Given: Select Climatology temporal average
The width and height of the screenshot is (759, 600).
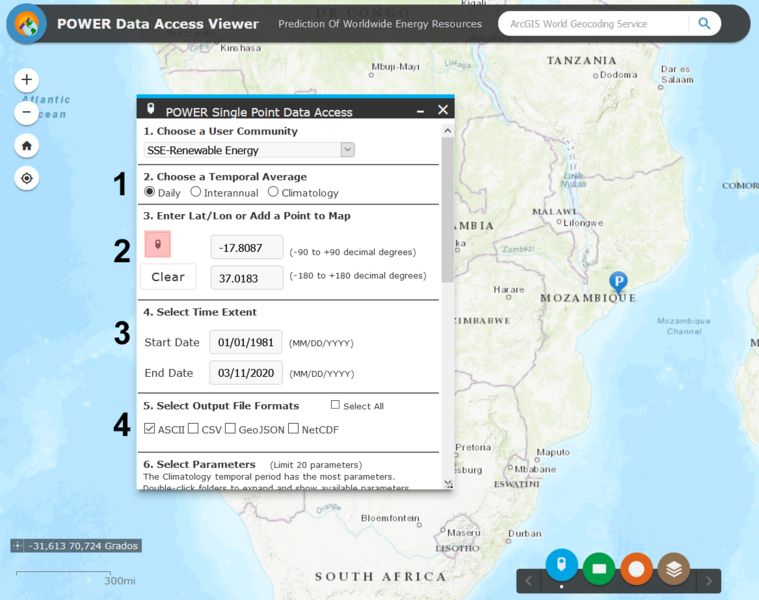Looking at the screenshot, I should coord(273,192).
